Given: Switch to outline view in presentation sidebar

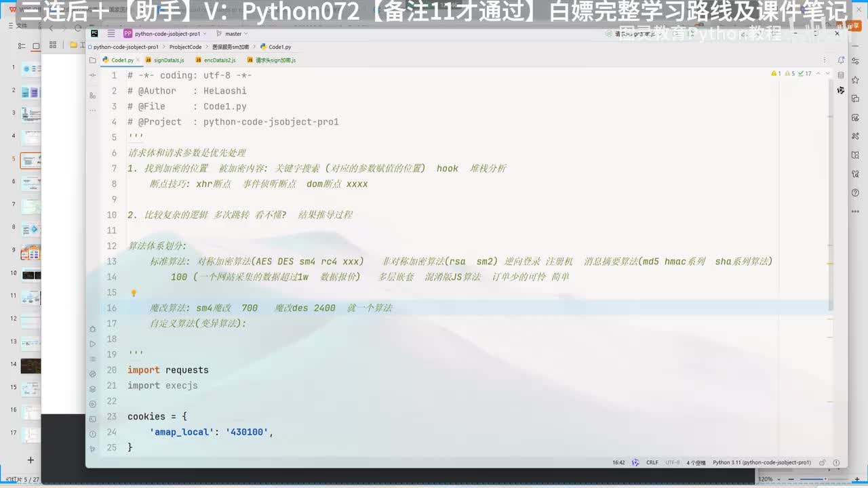Looking at the screenshot, I should coord(22,46).
